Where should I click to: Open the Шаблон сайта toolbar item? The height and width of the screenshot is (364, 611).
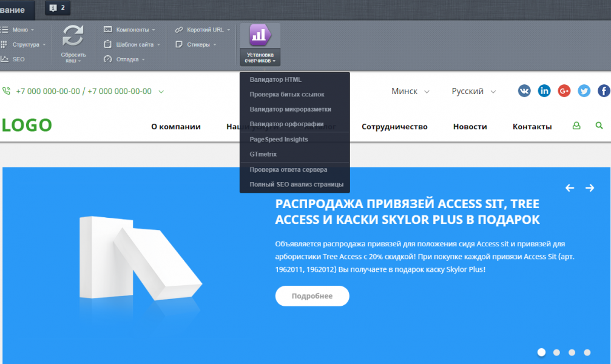pos(132,44)
